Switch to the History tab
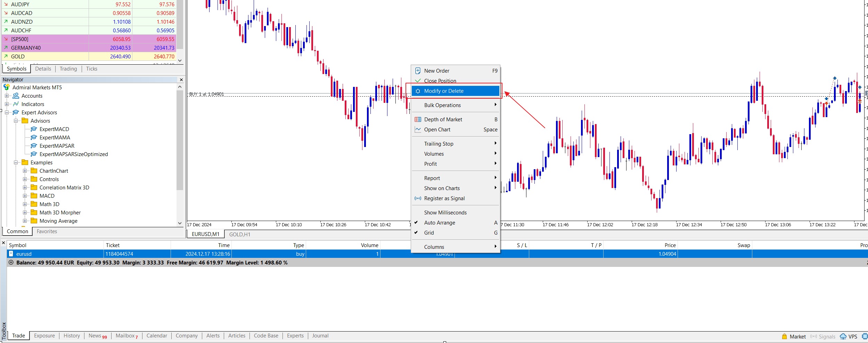 tap(72, 336)
